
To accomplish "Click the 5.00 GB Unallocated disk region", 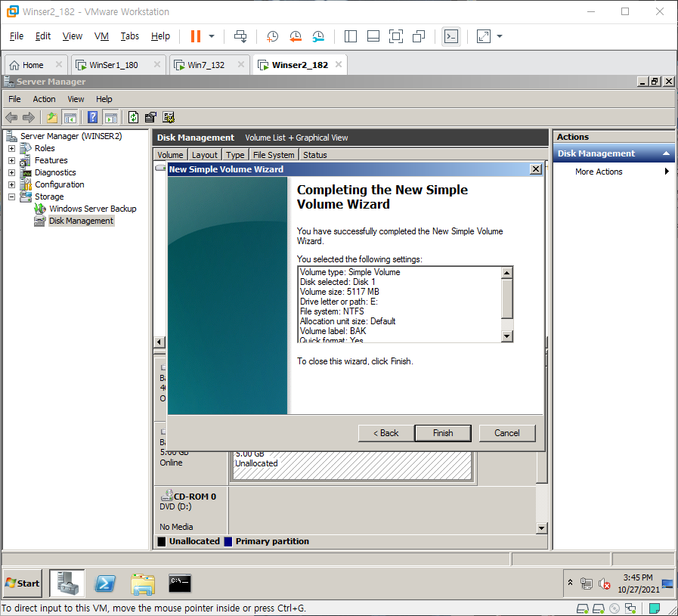I will coord(352,465).
